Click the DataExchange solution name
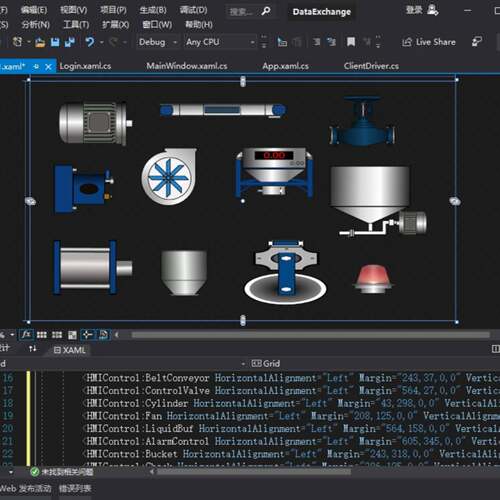Viewport: 500px width, 500px height. 321,12
